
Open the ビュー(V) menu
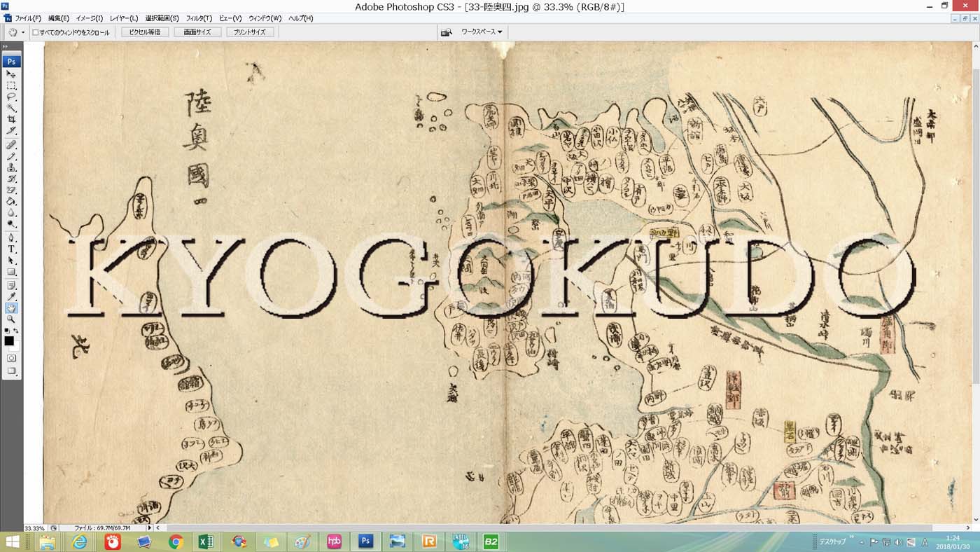[x=230, y=18]
